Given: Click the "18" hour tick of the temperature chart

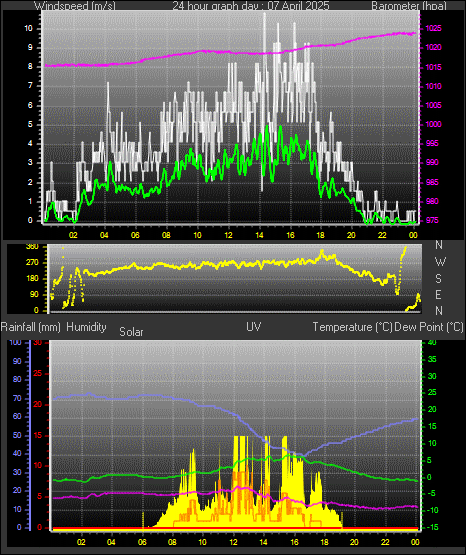Looking at the screenshot, I should click(324, 542).
